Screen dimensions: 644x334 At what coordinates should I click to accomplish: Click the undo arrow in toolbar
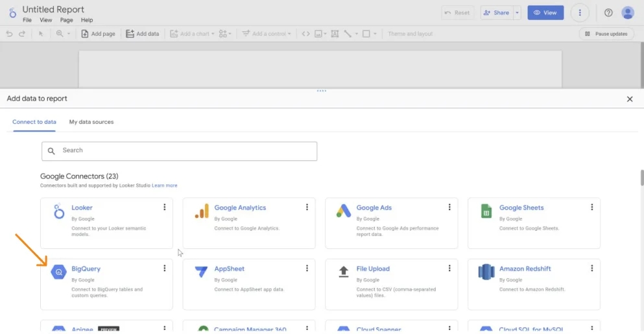tap(9, 34)
